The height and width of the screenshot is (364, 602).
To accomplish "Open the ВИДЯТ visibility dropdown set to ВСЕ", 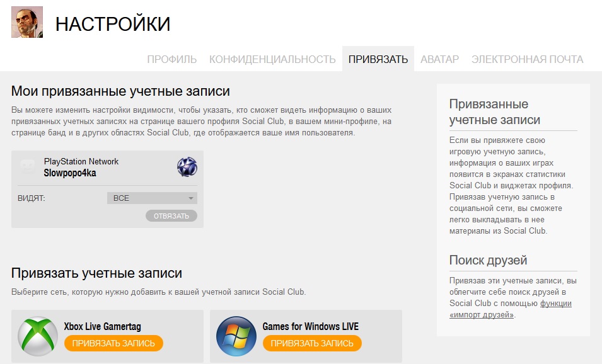I will pos(152,198).
